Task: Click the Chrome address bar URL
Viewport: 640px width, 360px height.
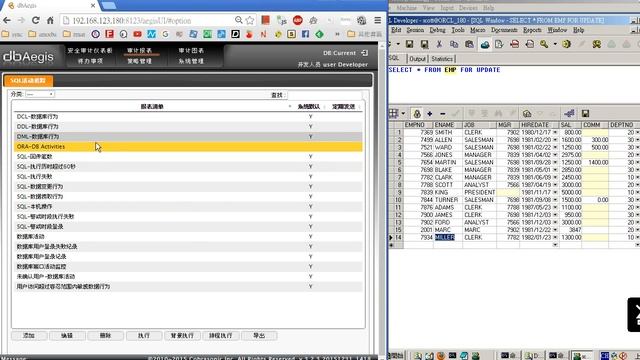Action: [x=131, y=20]
